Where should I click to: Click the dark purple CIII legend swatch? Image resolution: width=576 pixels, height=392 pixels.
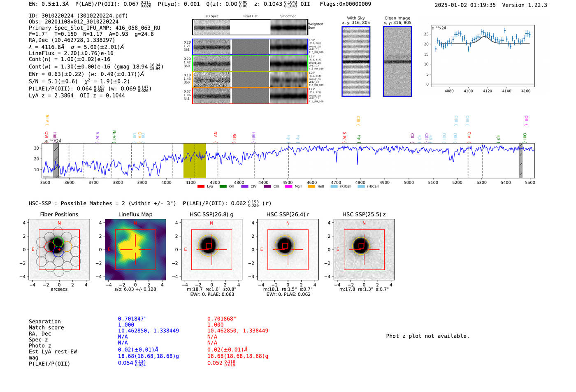[x=267, y=186]
